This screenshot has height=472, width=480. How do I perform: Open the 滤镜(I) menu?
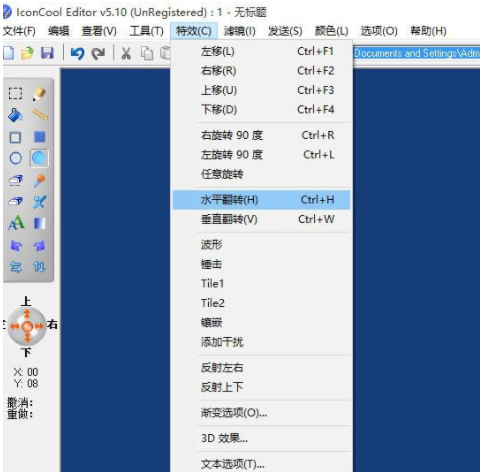[x=239, y=31]
